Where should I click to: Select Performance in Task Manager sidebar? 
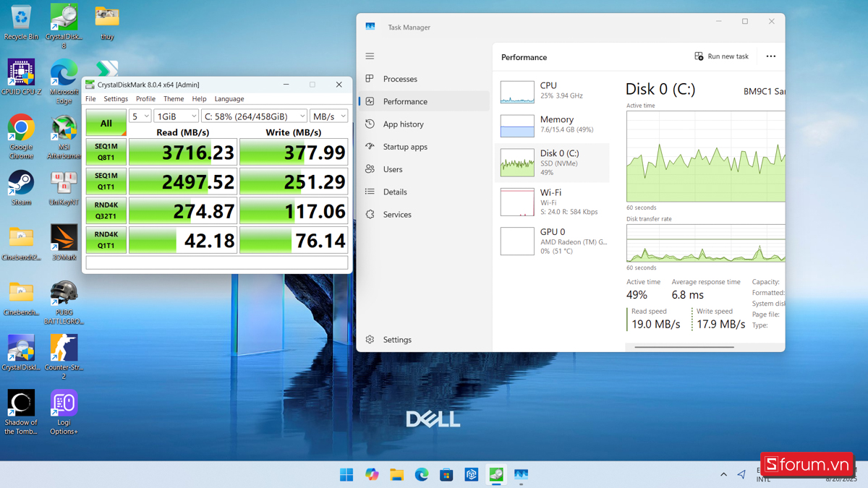(x=424, y=101)
